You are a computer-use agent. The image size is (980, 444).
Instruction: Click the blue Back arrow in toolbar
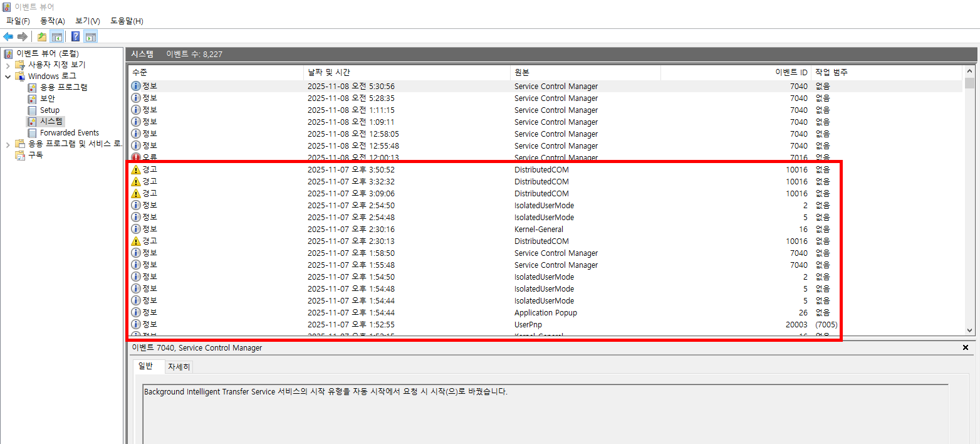pyautogui.click(x=8, y=36)
